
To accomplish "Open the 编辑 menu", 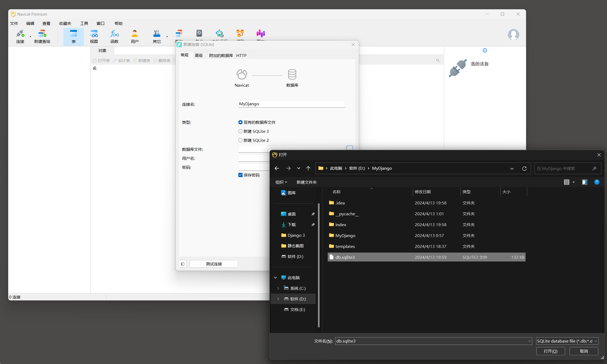I will pyautogui.click(x=30, y=23).
